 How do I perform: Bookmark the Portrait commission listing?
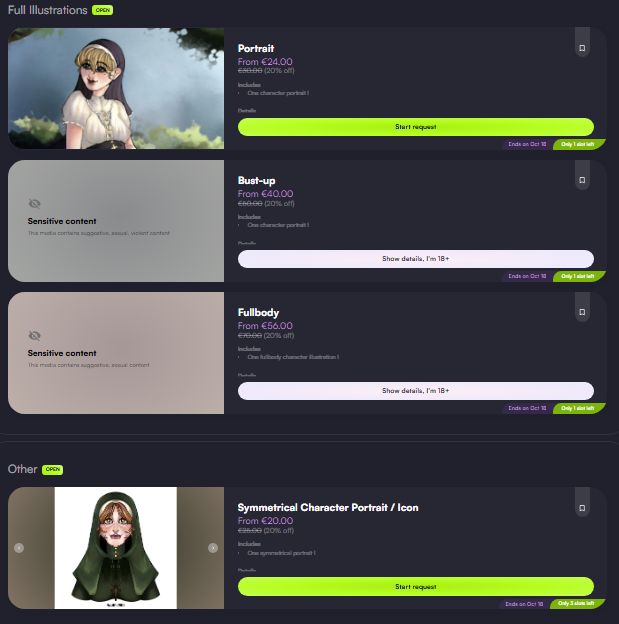[582, 48]
